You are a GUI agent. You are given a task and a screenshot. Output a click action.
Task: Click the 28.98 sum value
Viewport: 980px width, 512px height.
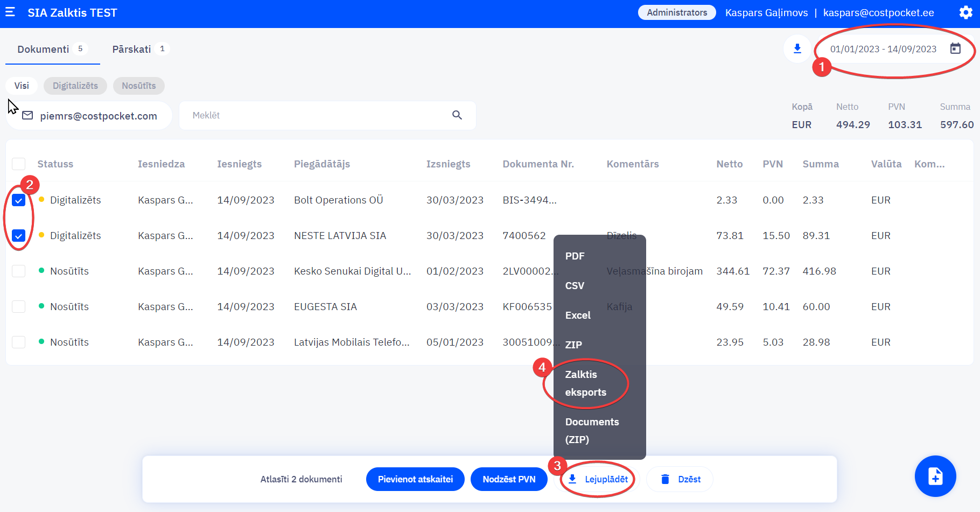[816, 342]
